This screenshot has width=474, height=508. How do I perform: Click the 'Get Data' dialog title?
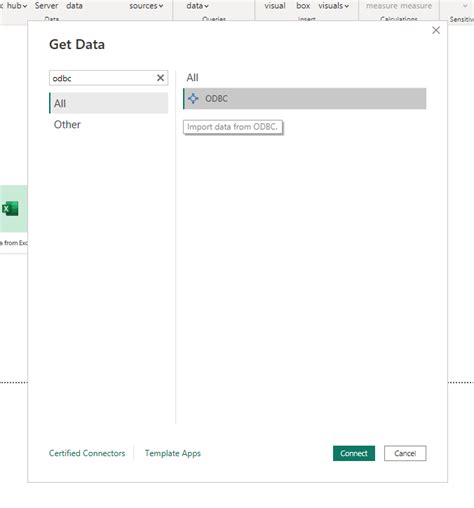[x=77, y=44]
